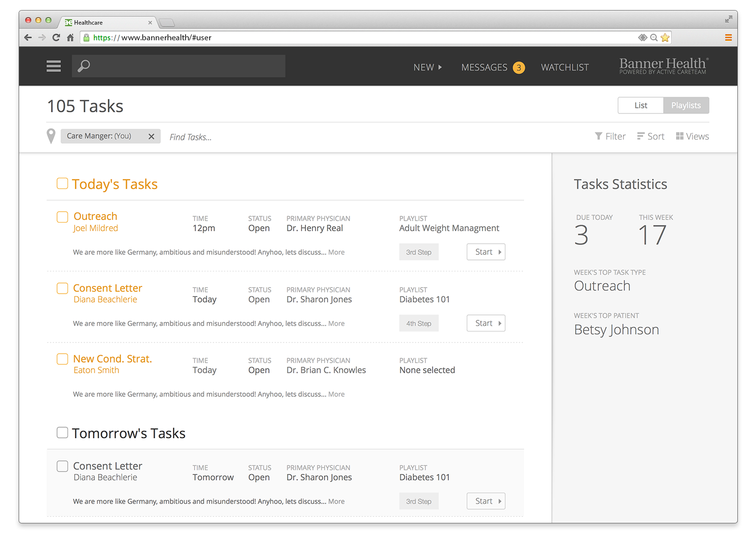Open the location pin filter icon
Image resolution: width=756 pixels, height=539 pixels.
coord(50,136)
